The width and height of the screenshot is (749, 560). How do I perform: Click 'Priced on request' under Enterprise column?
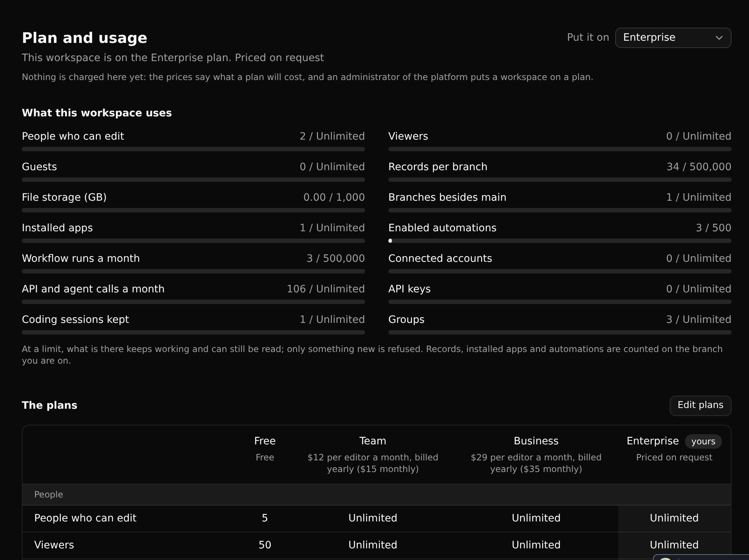pyautogui.click(x=674, y=457)
